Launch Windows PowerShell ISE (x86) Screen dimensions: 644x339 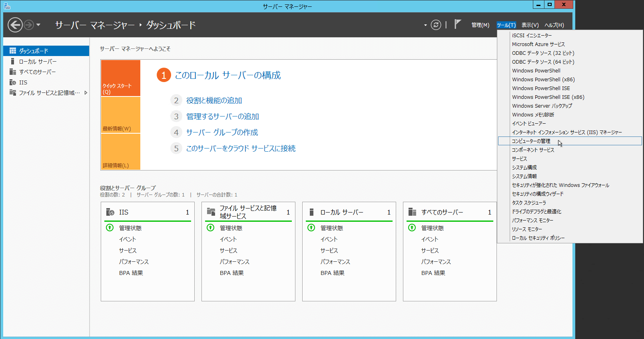click(570, 97)
